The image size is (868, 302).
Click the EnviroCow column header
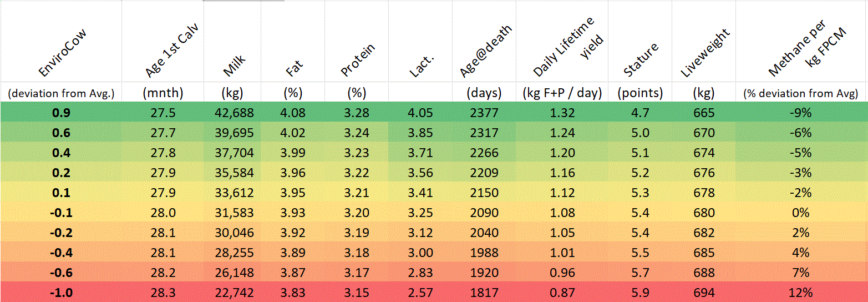[63, 53]
